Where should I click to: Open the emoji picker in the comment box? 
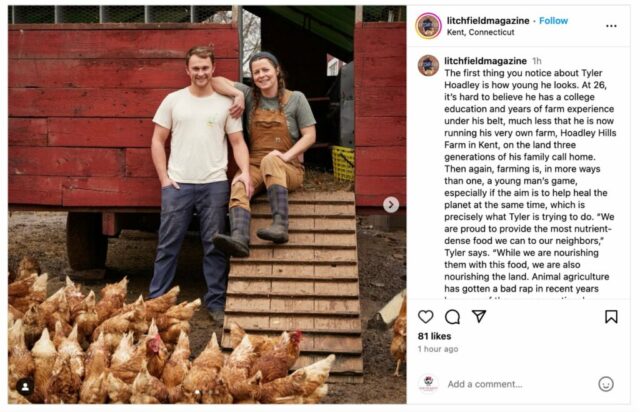[x=605, y=384]
